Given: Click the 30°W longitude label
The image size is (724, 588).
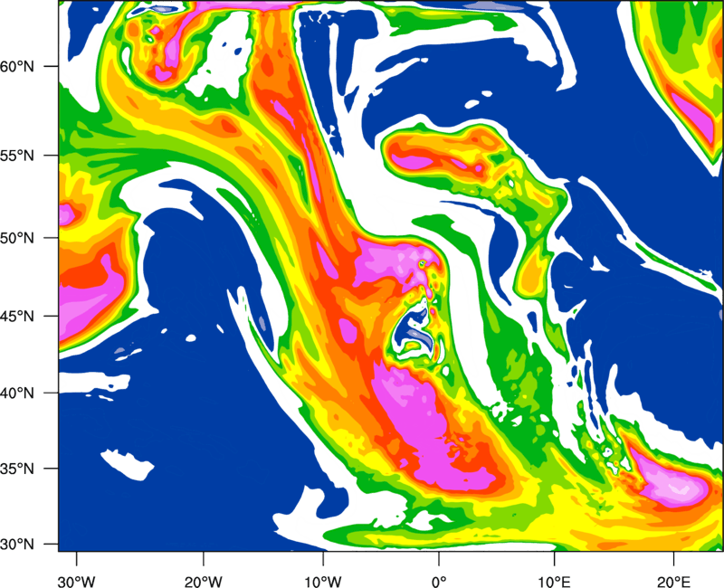Looking at the screenshot, I should (76, 582).
